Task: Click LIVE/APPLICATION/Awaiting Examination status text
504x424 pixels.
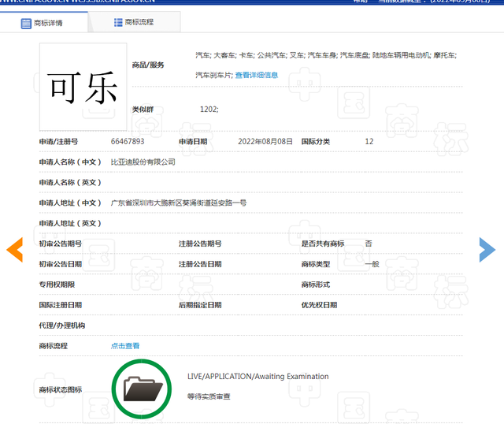Action: 258,377
